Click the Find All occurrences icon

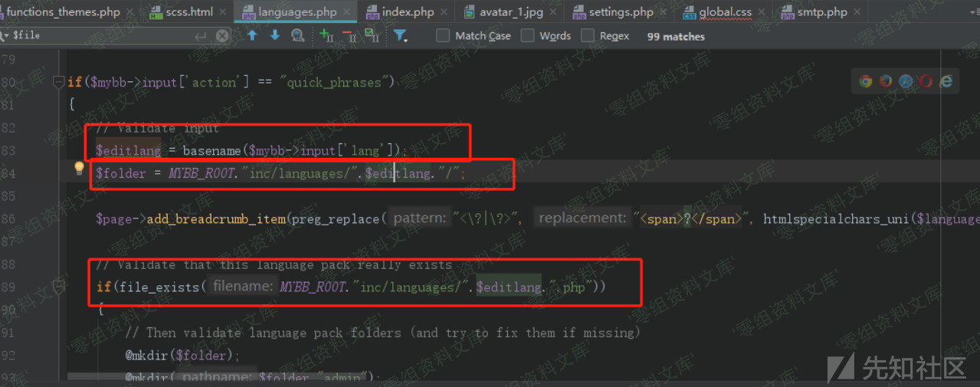point(298,36)
